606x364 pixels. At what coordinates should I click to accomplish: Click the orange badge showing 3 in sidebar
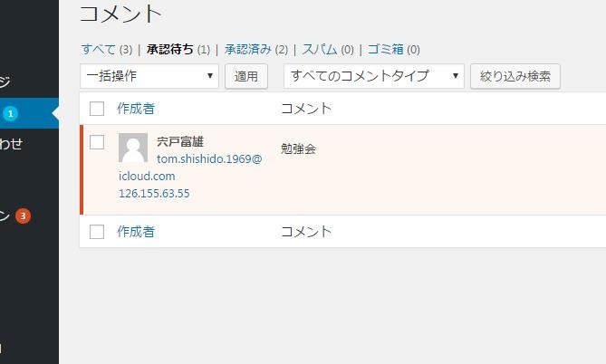23,216
